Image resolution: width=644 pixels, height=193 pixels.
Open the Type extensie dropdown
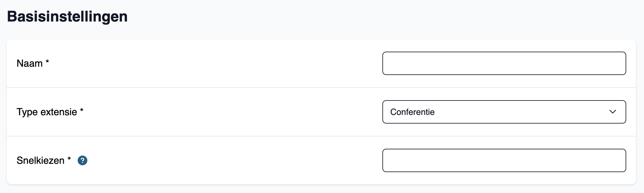[504, 112]
